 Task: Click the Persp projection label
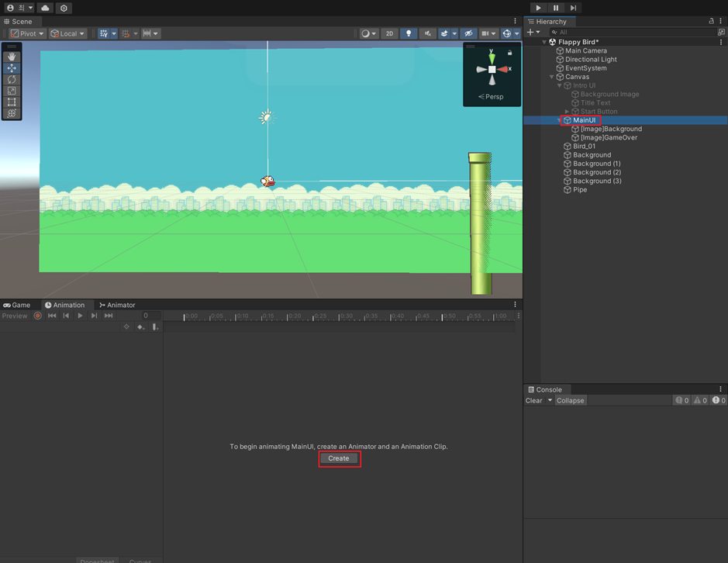click(x=492, y=97)
